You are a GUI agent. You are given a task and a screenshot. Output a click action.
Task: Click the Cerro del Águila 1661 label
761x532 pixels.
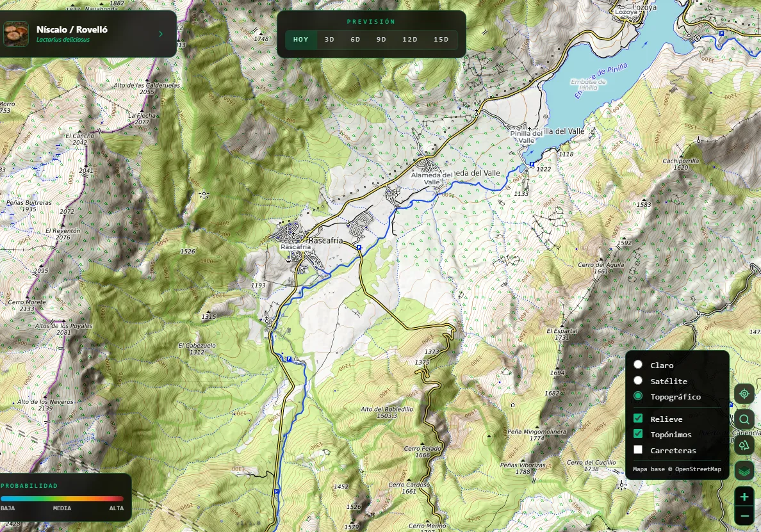(601, 268)
